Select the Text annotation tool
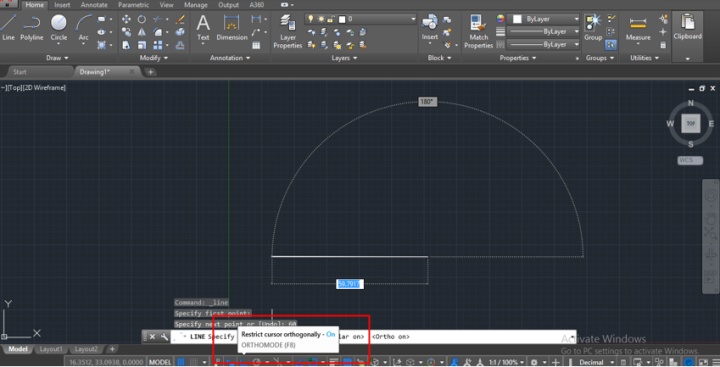 click(x=203, y=27)
